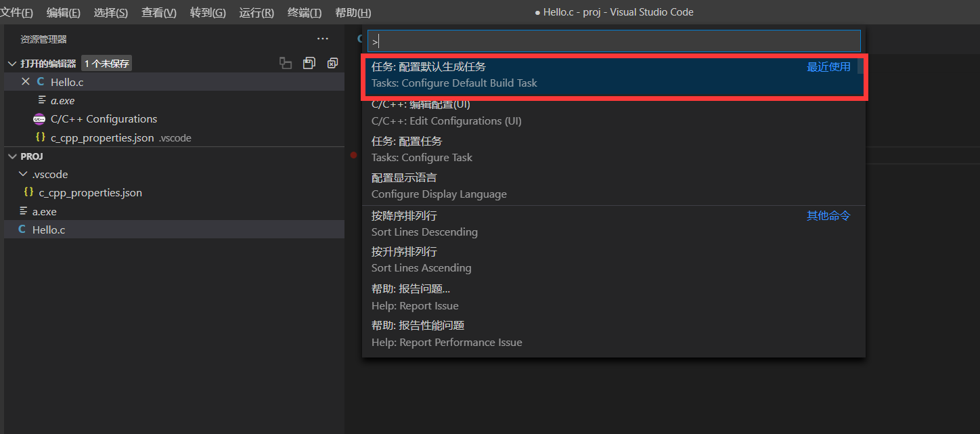The height and width of the screenshot is (434, 980).
Task: Close Hello.c with the X icon
Action: (26, 82)
